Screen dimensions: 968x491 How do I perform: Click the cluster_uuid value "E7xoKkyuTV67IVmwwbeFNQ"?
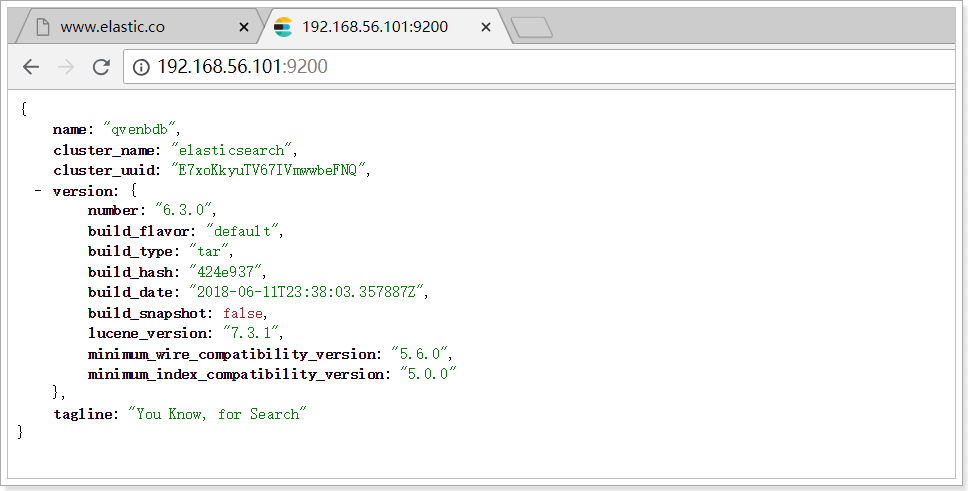268,170
